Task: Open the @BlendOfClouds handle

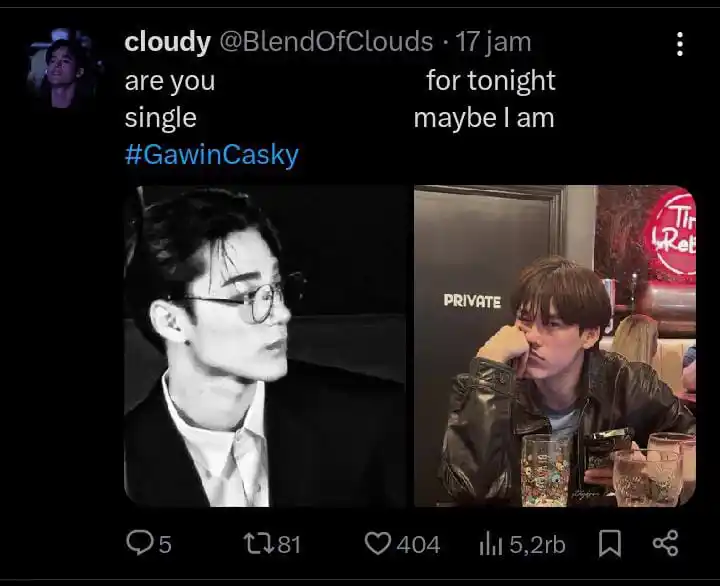Action: click(x=326, y=42)
